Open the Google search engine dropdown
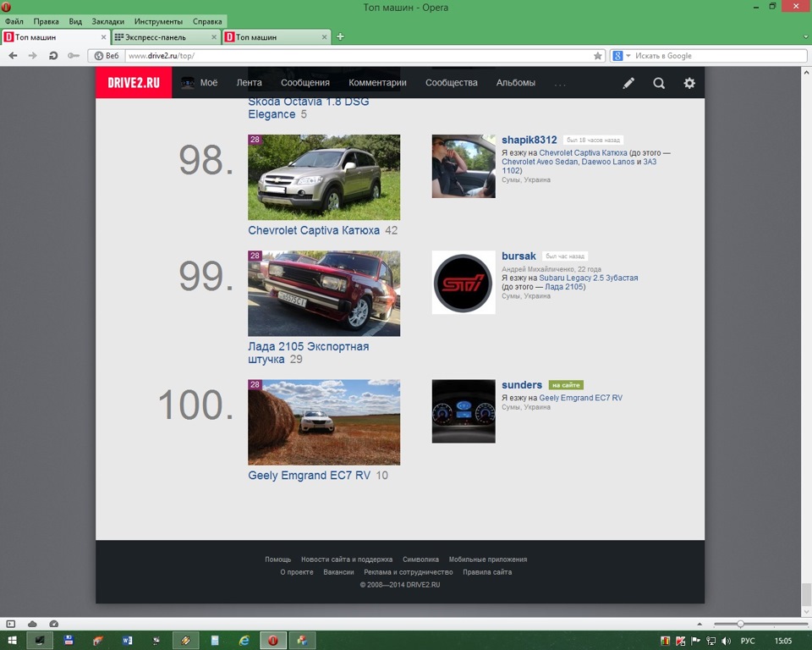The height and width of the screenshot is (650, 812). [x=628, y=56]
